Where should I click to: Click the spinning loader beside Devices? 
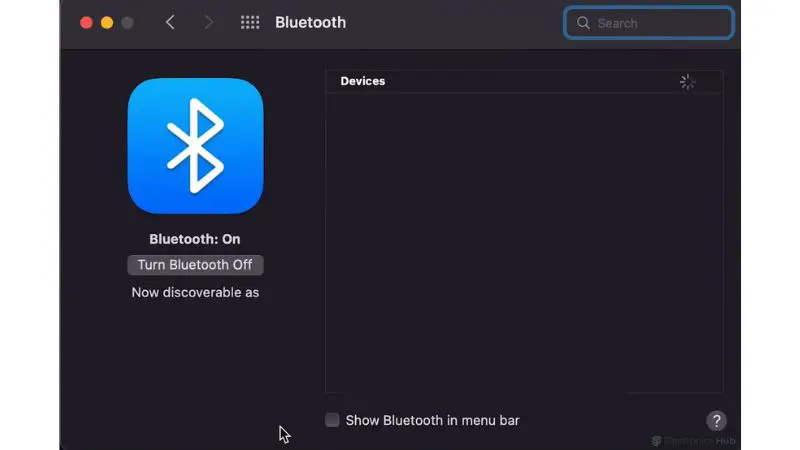point(687,82)
